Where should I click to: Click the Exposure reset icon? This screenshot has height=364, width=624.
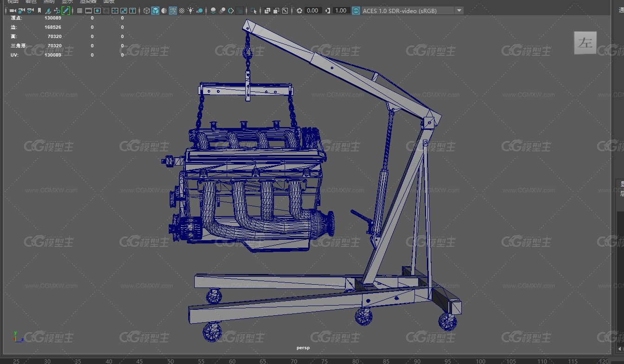pos(299,10)
